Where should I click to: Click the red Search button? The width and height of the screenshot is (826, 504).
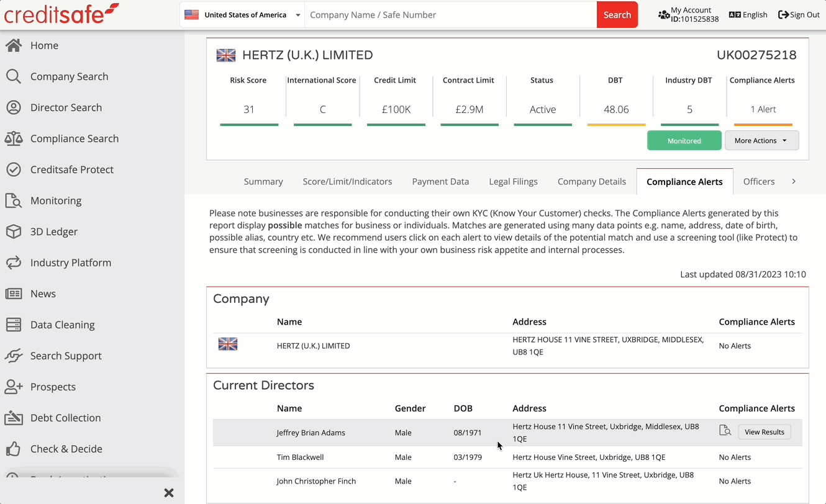(617, 15)
